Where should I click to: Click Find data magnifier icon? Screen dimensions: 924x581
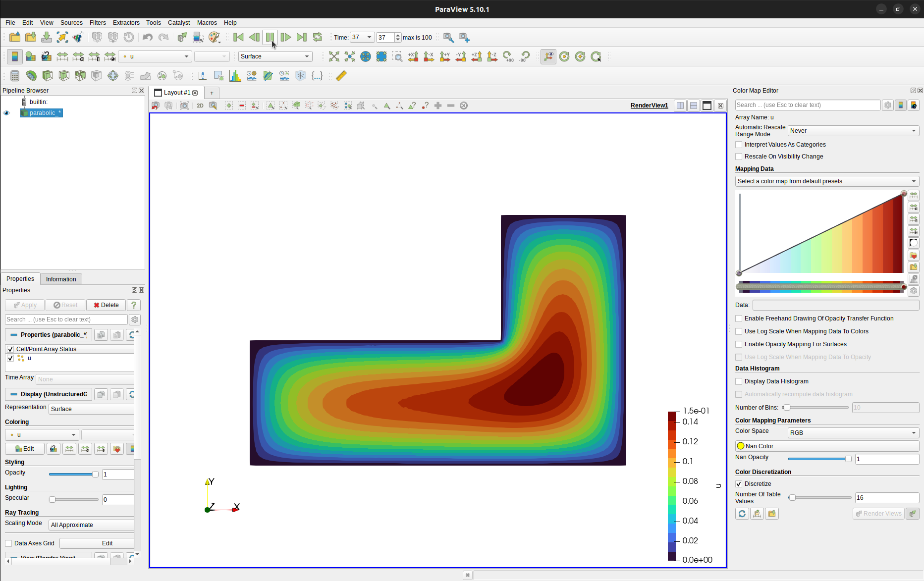tap(448, 37)
